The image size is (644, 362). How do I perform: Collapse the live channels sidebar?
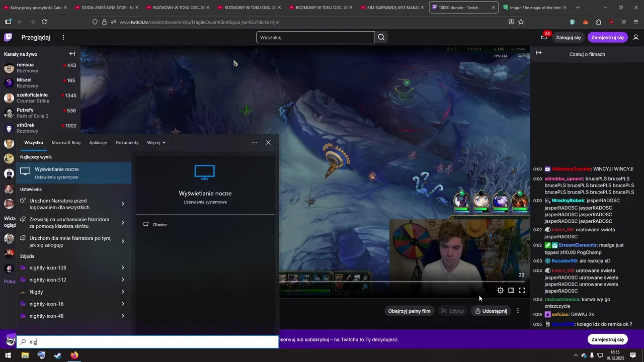click(72, 54)
